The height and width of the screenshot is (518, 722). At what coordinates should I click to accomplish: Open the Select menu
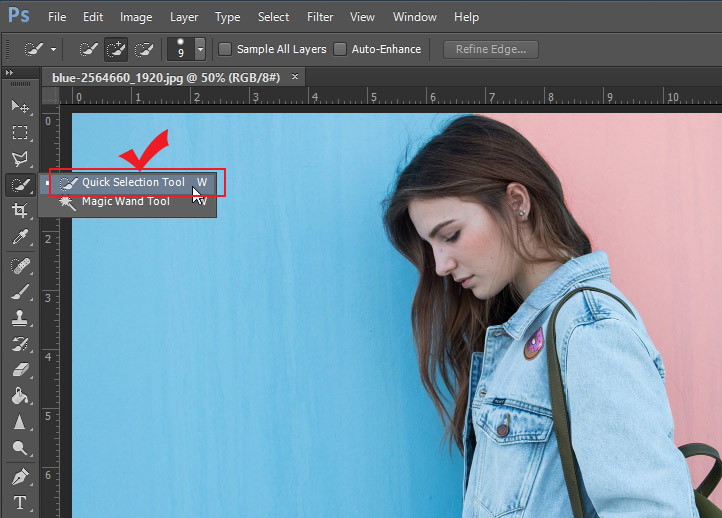pos(274,17)
